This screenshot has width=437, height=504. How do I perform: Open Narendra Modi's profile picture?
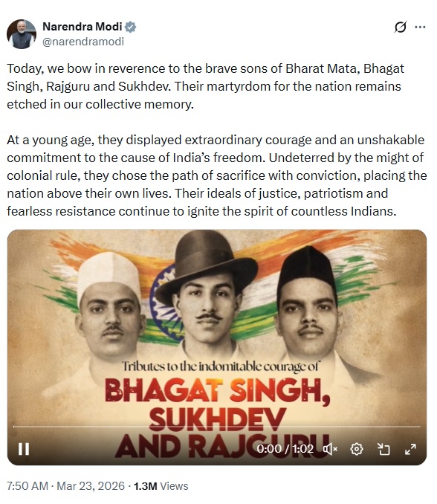pyautogui.click(x=22, y=34)
